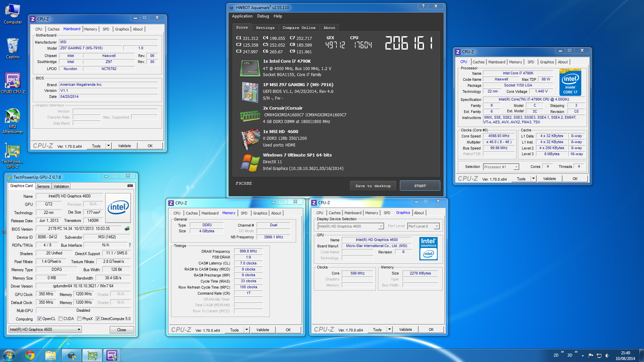Screen dimensions: 644x362
Task: Open the Perf Level dropdown
Action: coord(423,226)
